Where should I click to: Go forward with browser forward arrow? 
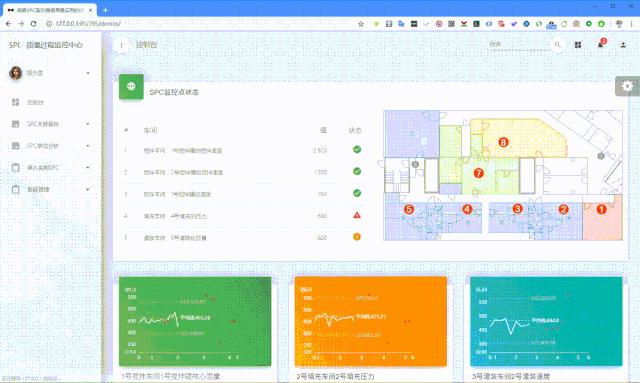point(21,24)
